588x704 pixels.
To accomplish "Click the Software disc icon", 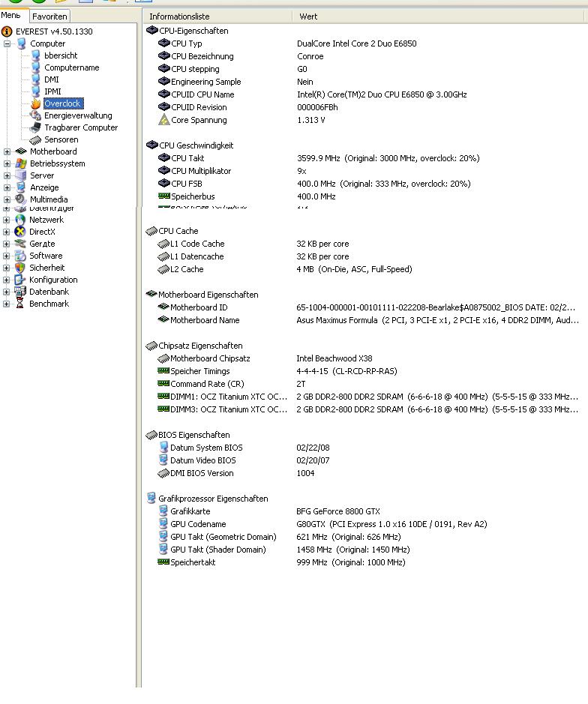I will click(x=20, y=256).
